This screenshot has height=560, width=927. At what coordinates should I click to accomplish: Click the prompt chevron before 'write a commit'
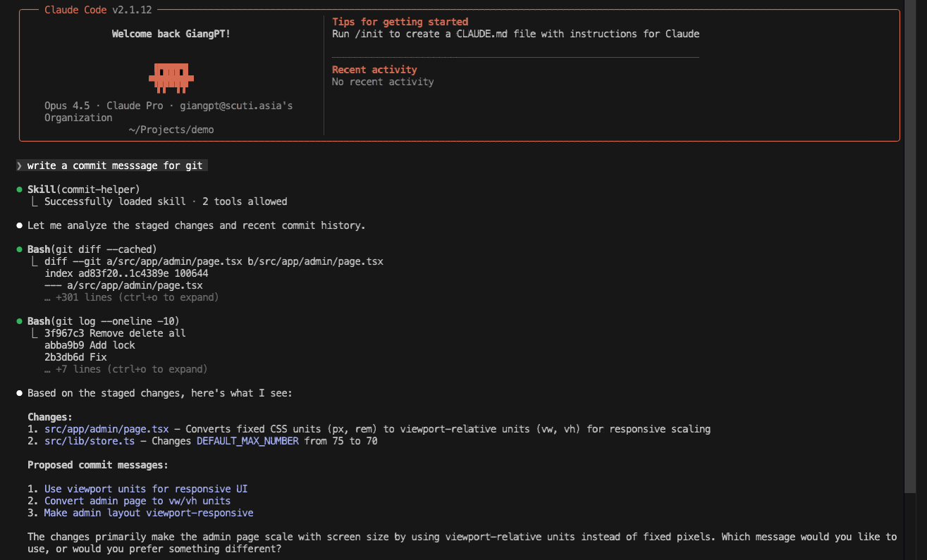tap(20, 166)
